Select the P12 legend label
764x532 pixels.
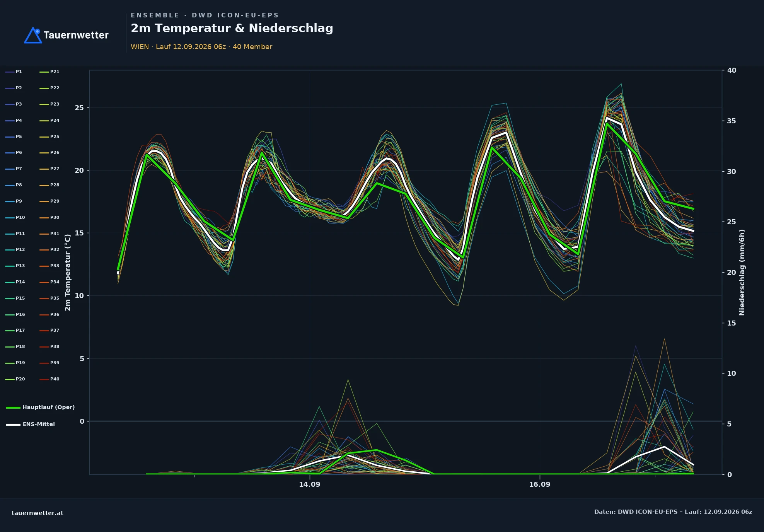click(x=20, y=250)
